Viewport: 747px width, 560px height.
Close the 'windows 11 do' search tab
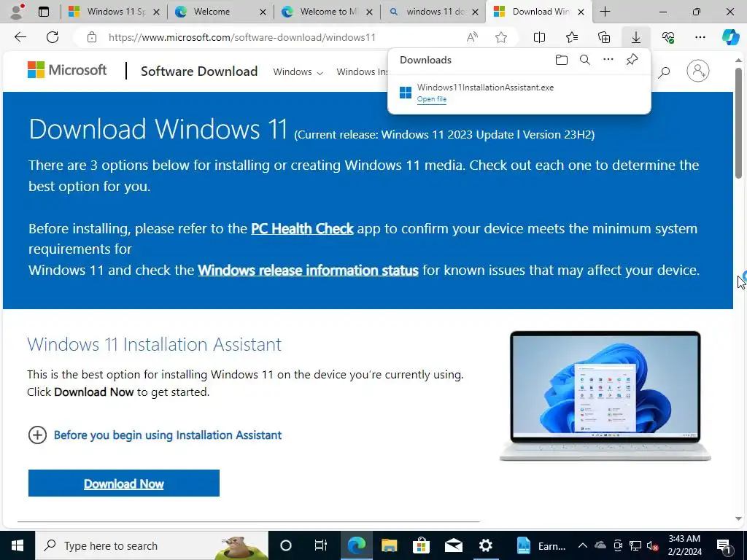point(475,12)
